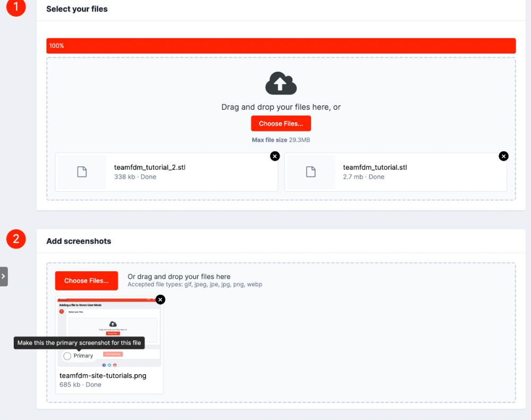Click the teamfdm_tutorial.stl file name

375,167
